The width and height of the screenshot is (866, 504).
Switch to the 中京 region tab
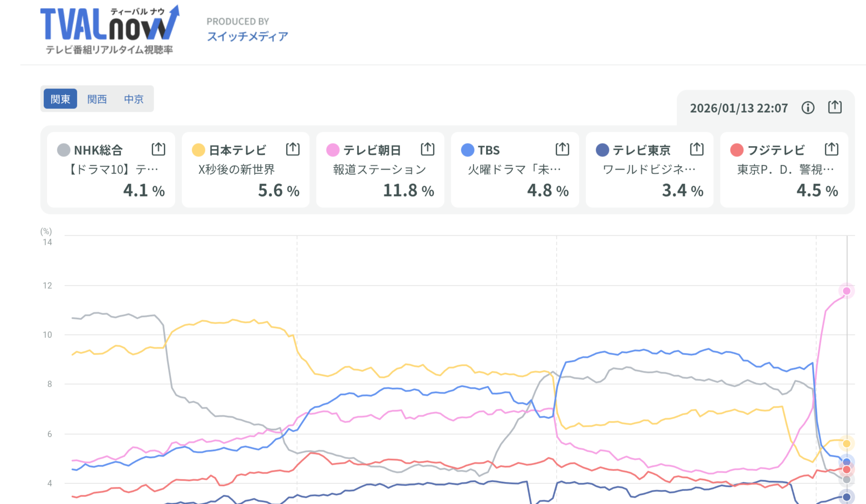(x=134, y=99)
